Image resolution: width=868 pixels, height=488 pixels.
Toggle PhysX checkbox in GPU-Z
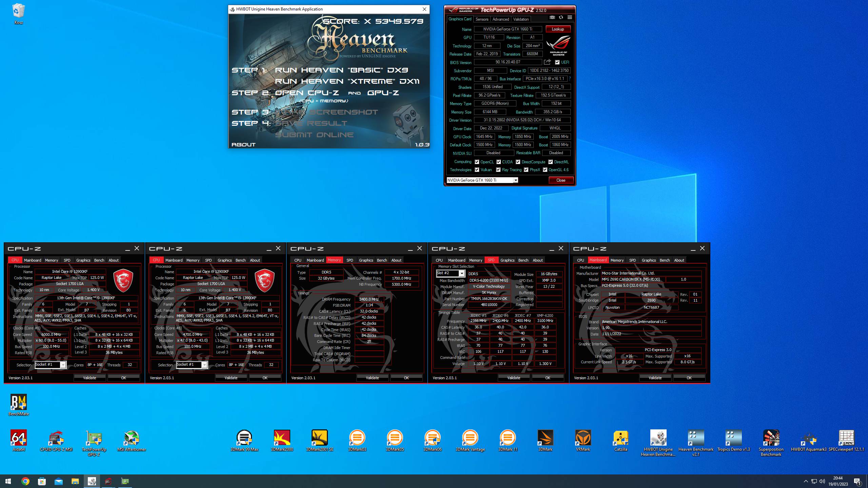[526, 170]
